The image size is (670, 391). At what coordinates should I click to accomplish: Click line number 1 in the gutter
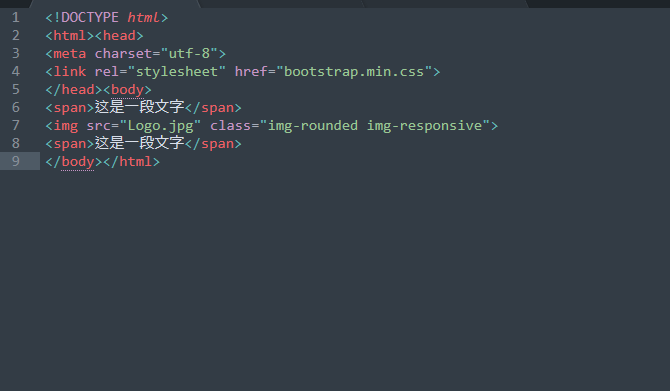click(16, 18)
